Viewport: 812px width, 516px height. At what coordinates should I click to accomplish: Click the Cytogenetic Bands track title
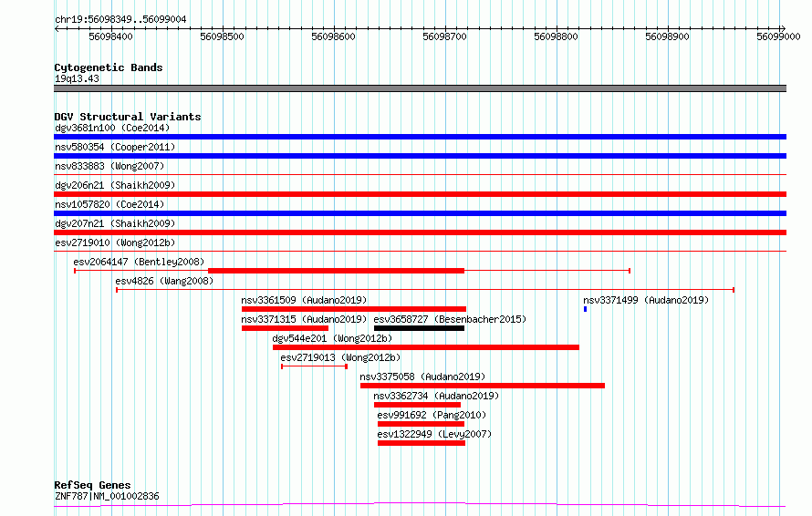tap(109, 67)
